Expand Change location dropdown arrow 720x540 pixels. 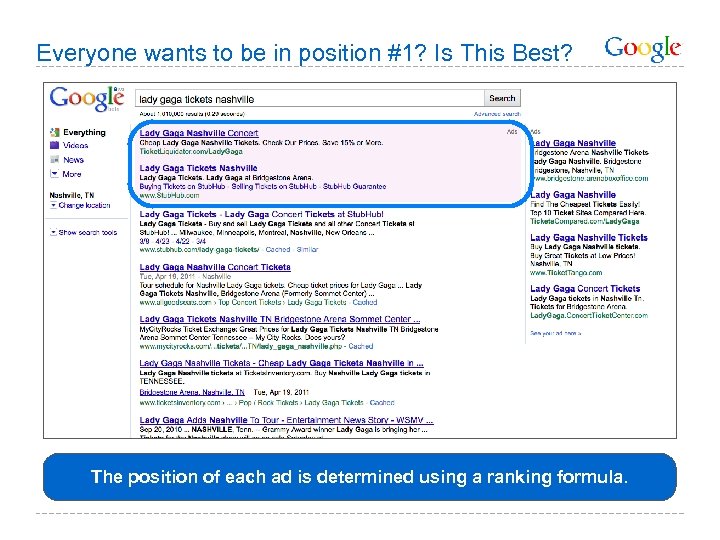(53, 205)
